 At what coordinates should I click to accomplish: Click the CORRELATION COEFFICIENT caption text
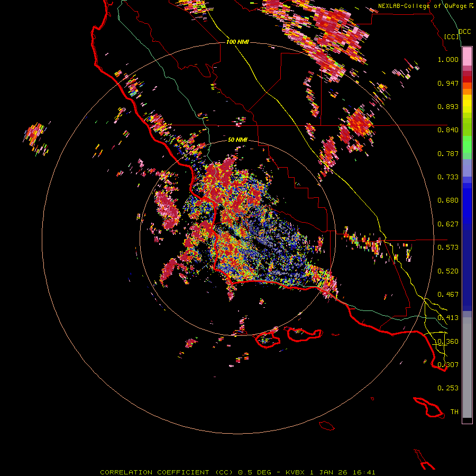[154, 472]
